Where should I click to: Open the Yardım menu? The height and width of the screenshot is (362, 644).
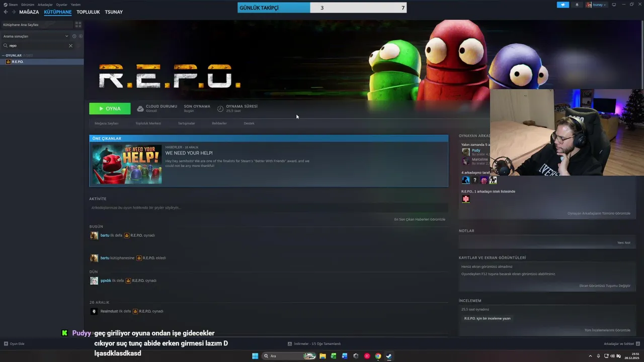75,5
